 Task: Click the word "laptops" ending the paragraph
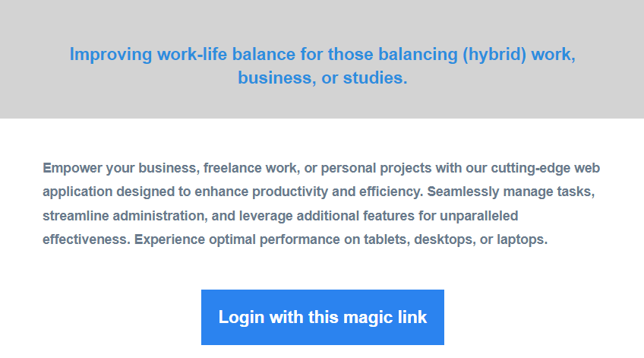pyautogui.click(x=520, y=240)
